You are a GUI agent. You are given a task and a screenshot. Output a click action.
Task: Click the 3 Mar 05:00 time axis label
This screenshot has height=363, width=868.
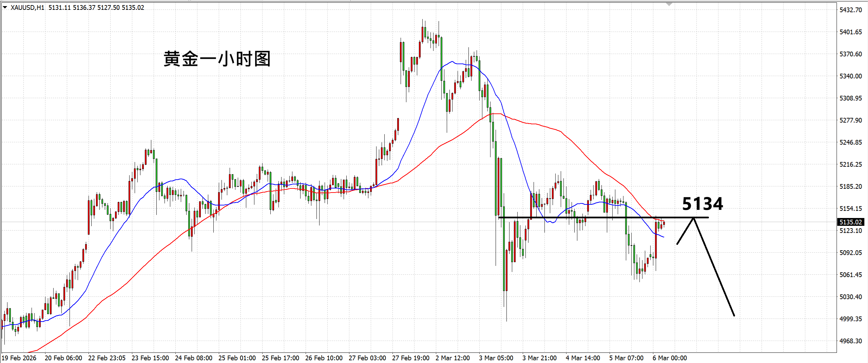(x=496, y=358)
